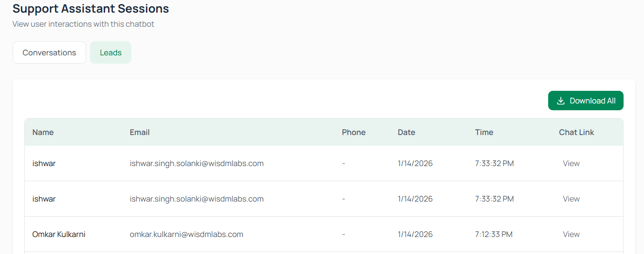Click the omkar.kulkarni@wisdmlabs.com email

186,234
